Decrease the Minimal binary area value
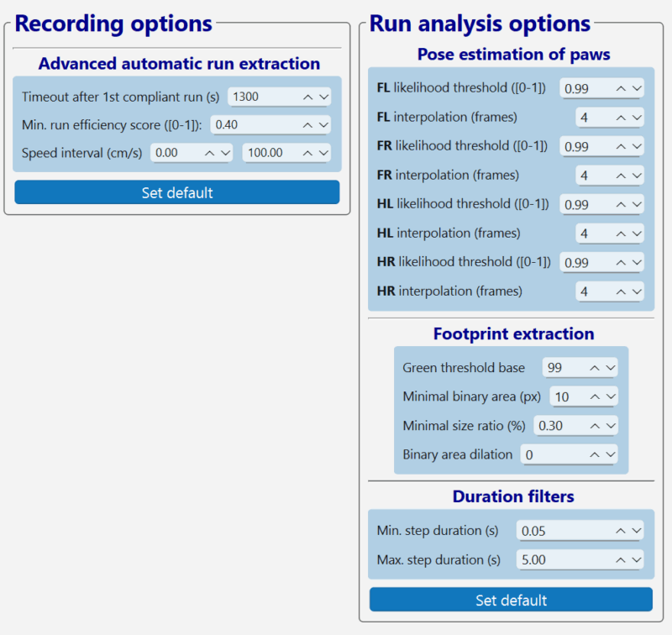 [609, 396]
